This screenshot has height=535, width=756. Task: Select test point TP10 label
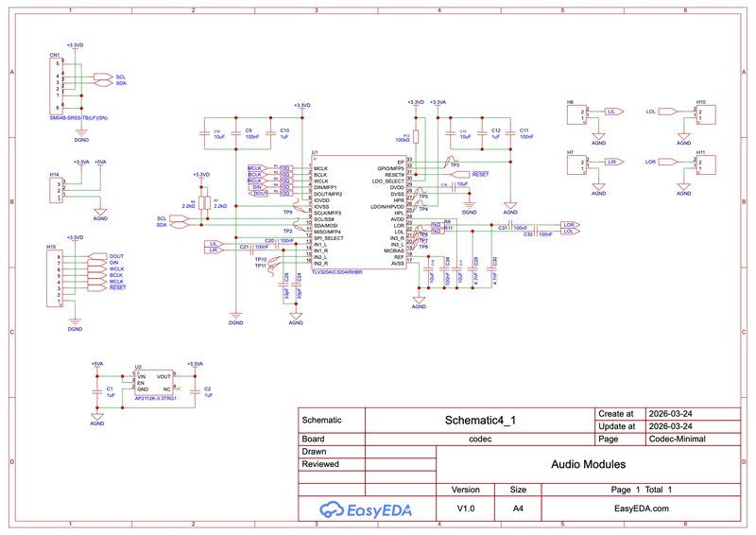pyautogui.click(x=261, y=260)
